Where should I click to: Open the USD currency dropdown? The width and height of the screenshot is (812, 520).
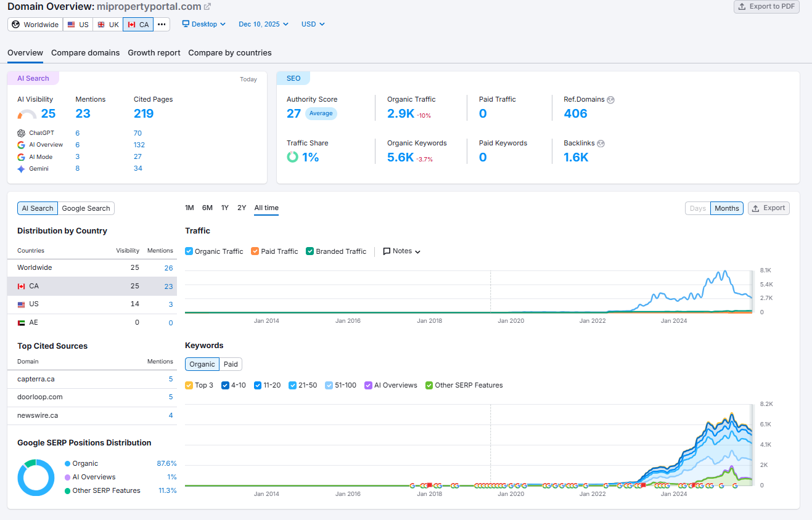[x=312, y=24]
